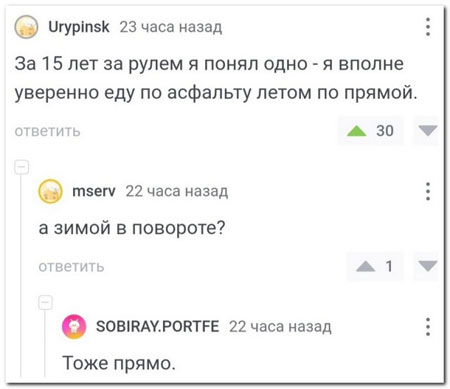Image resolution: width=450 pixels, height=389 pixels.
Task: Downvote the Urypinsk comment
Action: 428,131
